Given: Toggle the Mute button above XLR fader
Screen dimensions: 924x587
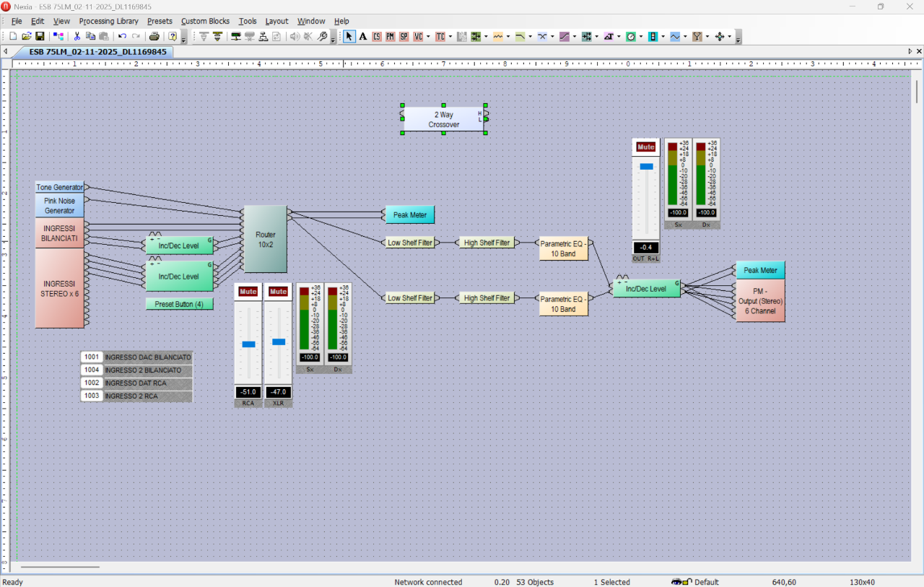Looking at the screenshot, I should click(x=278, y=292).
